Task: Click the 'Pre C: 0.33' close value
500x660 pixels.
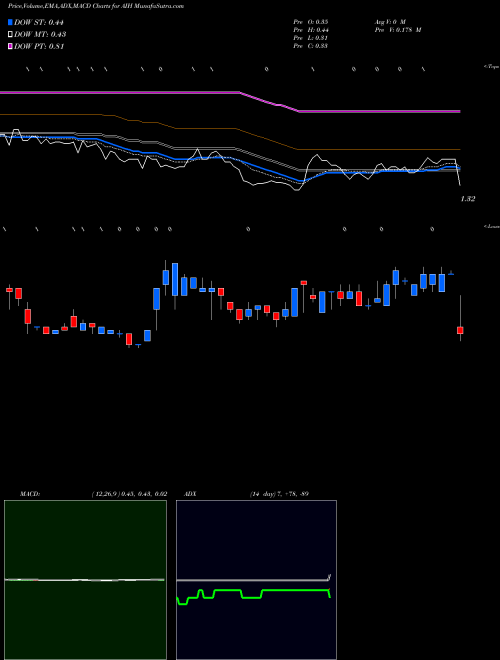Action: coord(311,46)
